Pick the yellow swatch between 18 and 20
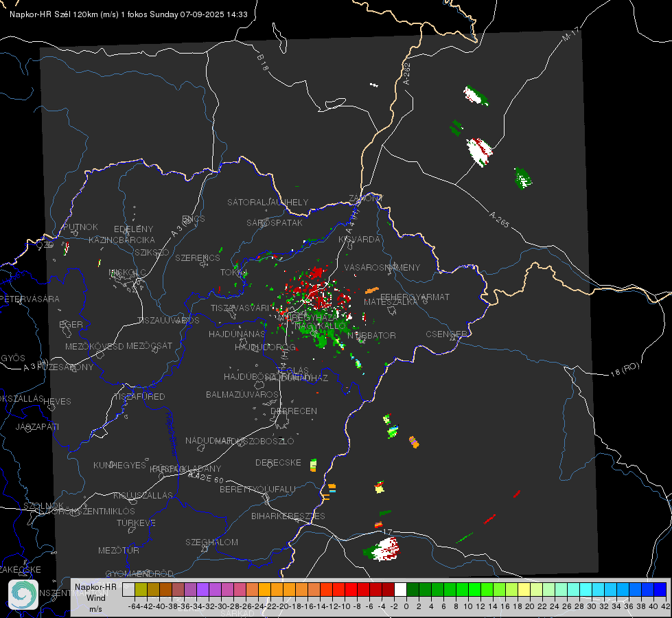Screen dimensions: 672x618 [x=524, y=590]
